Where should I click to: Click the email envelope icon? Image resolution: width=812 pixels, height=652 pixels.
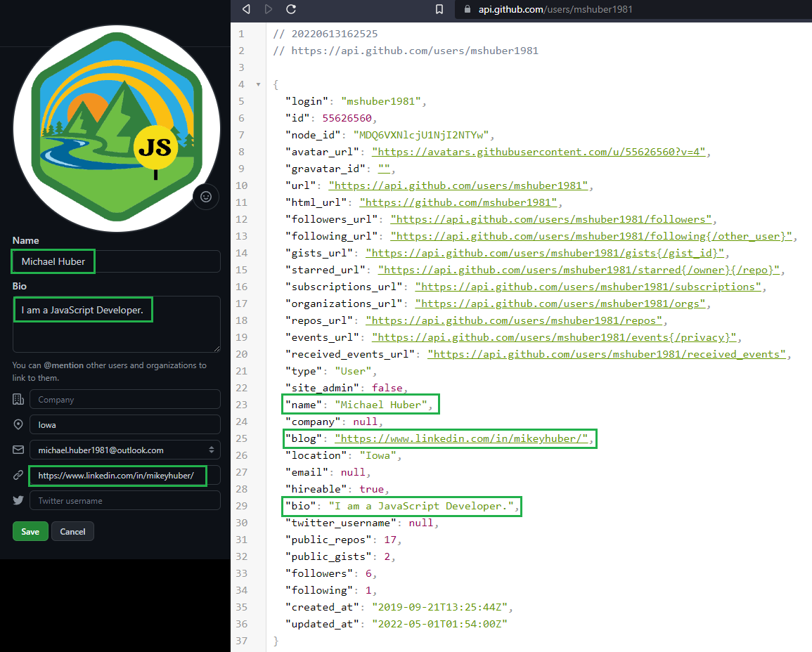pyautogui.click(x=17, y=450)
